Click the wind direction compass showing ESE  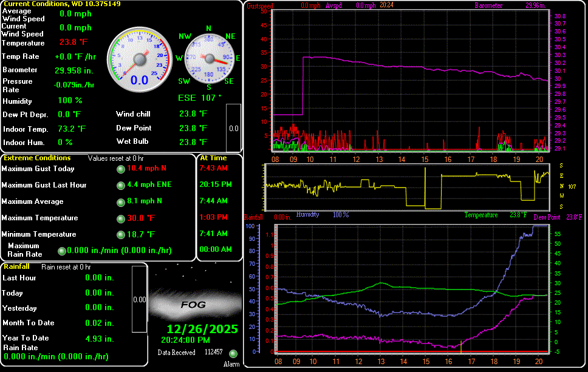coord(208,59)
